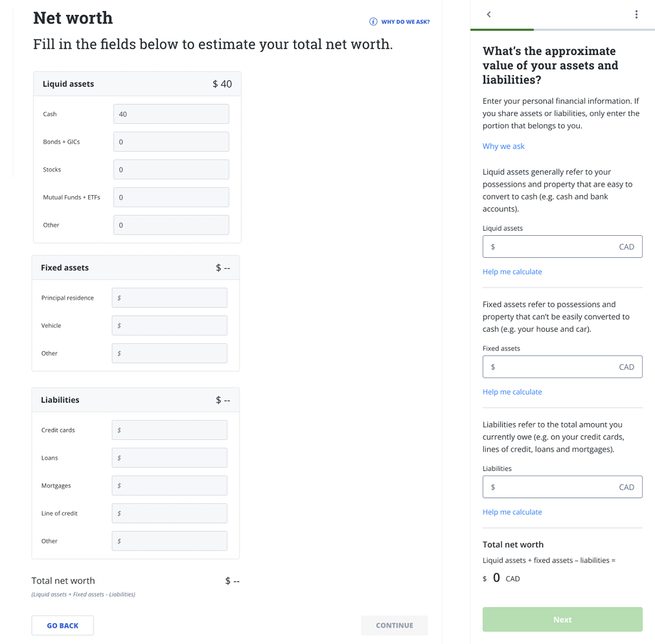Tap the Next button on the mobile screen
The width and height of the screenshot is (655, 644).
point(562,619)
